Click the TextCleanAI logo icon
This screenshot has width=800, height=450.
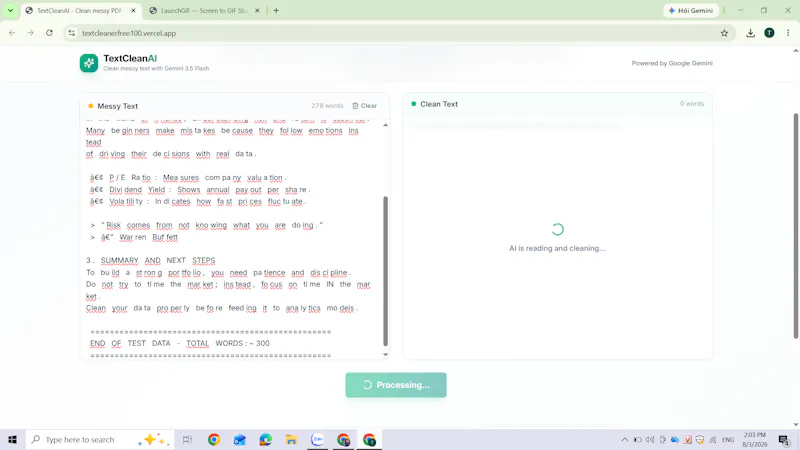point(89,63)
